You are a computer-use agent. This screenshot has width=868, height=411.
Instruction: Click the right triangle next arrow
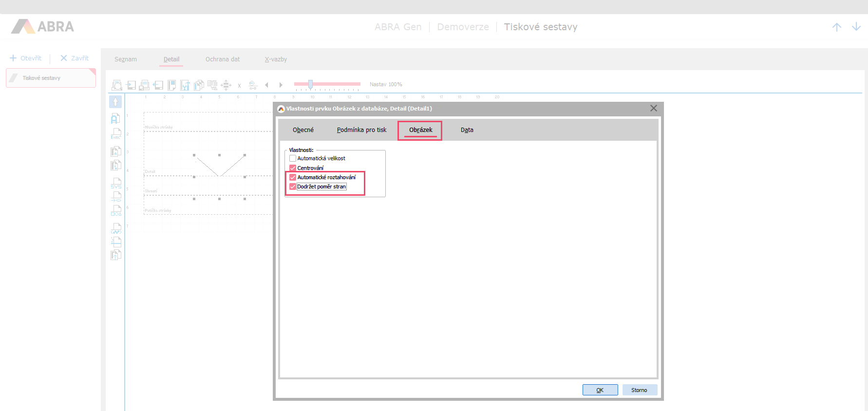281,85
